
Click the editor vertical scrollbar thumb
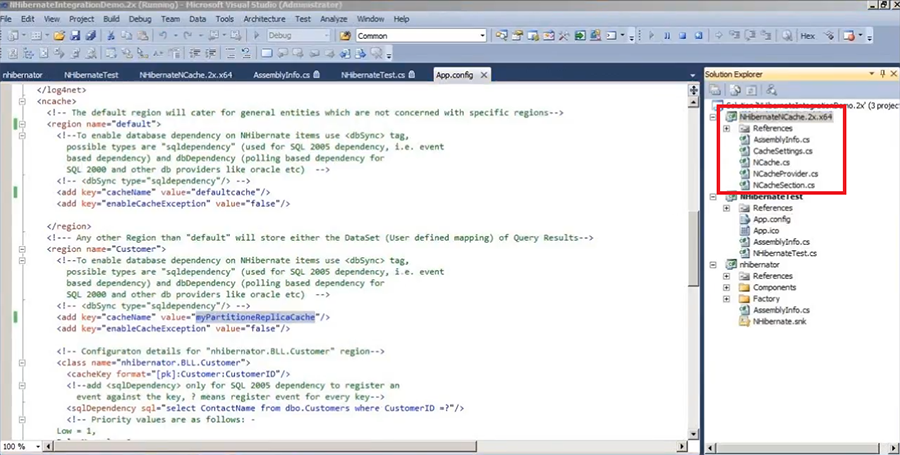point(693,248)
